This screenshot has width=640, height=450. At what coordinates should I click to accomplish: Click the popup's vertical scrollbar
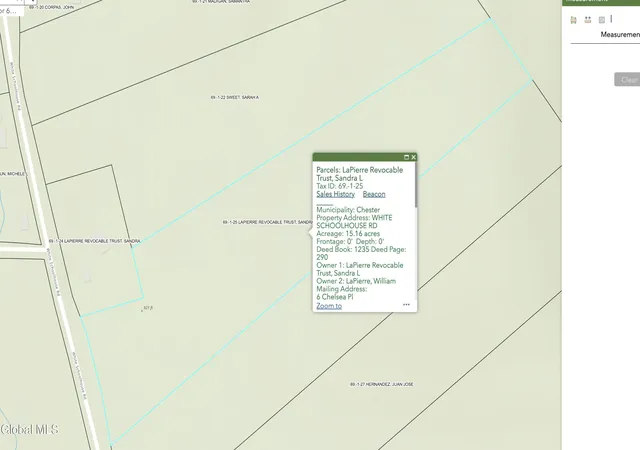(x=416, y=186)
